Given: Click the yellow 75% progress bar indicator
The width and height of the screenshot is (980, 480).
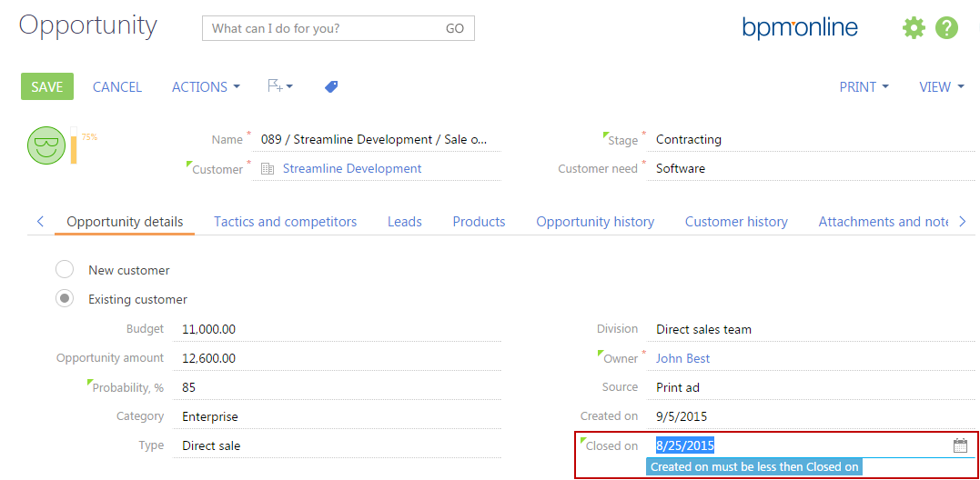Looking at the screenshot, I should (x=74, y=146).
